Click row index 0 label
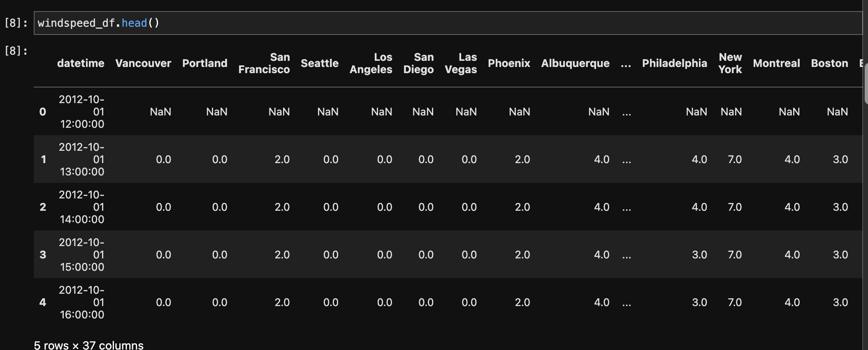868x350 pixels. (x=43, y=112)
